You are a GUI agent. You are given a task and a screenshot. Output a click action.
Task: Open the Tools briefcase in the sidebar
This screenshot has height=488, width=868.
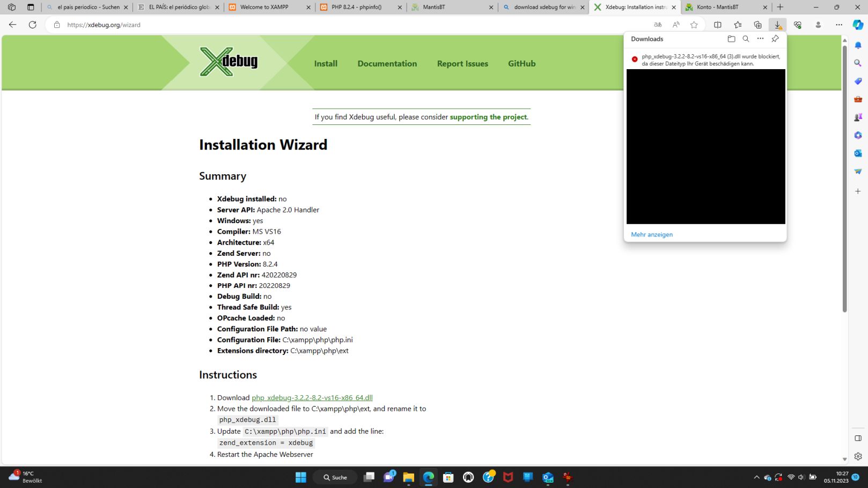[858, 99]
